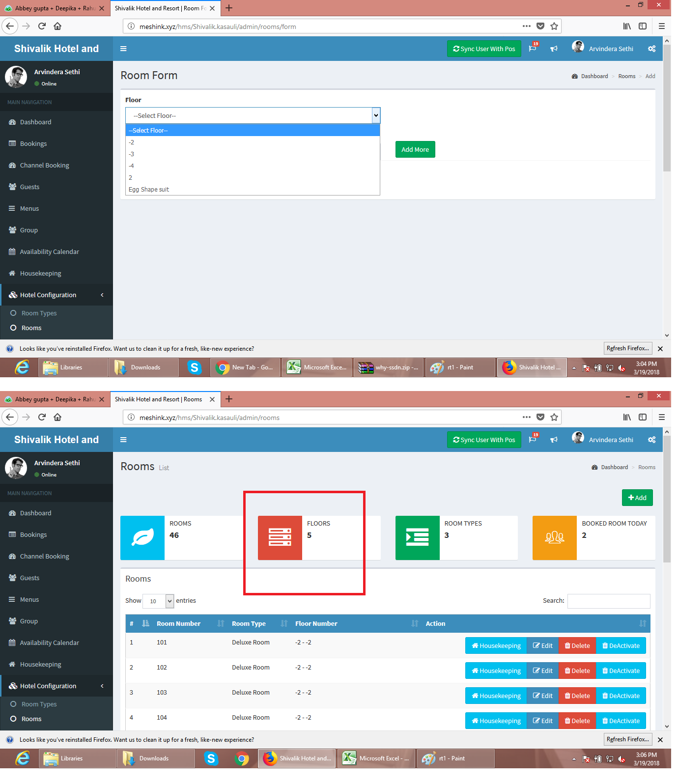Choose floor -3 from the dropdown list
The image size is (678, 784).
tap(253, 154)
